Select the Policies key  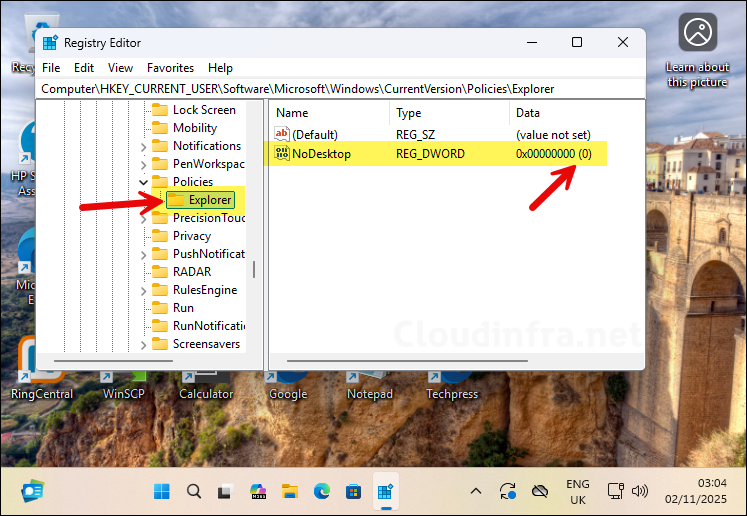click(192, 182)
